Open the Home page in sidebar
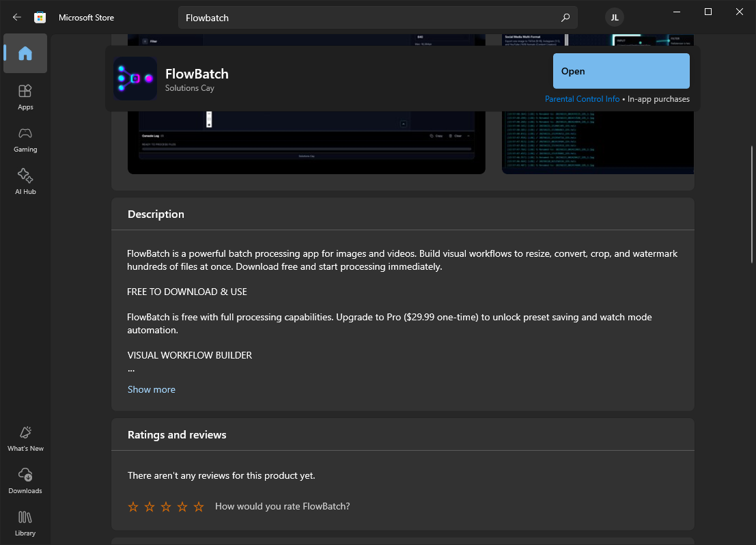The image size is (756, 545). [25, 53]
